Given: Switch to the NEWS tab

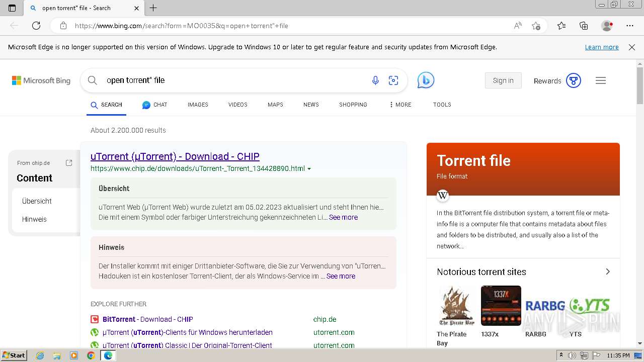Looking at the screenshot, I should [311, 105].
